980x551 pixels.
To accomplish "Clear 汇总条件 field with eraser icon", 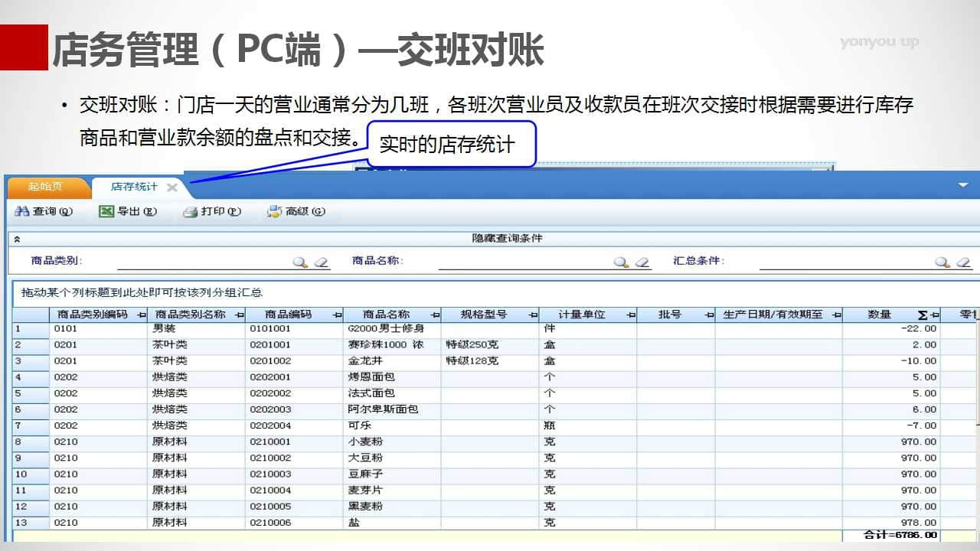I will coord(964,262).
